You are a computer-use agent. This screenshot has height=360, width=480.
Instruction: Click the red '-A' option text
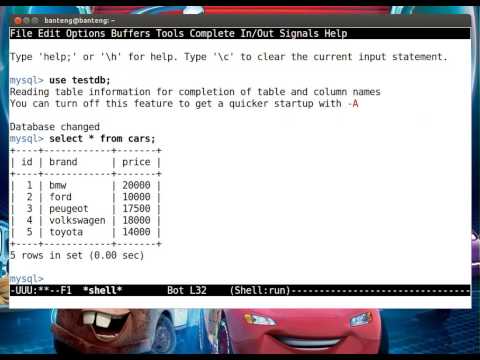(x=353, y=104)
